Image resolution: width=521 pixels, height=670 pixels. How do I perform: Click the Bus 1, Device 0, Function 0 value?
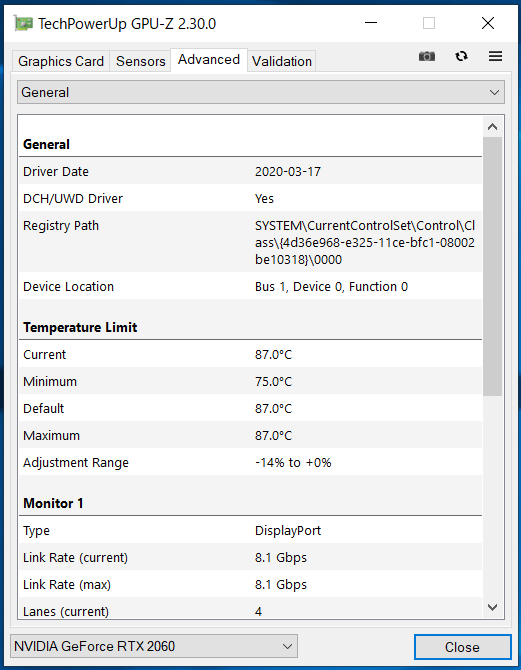(331, 287)
